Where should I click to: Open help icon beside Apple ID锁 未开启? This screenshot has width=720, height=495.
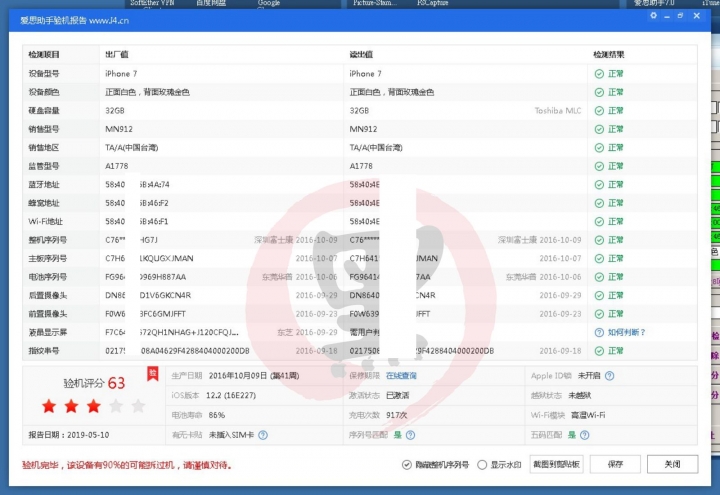tap(609, 376)
